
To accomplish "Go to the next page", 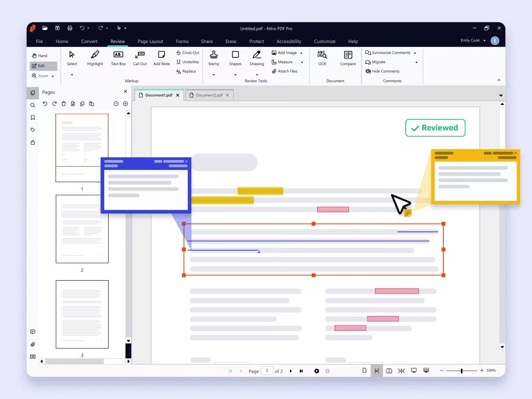I will (291, 371).
